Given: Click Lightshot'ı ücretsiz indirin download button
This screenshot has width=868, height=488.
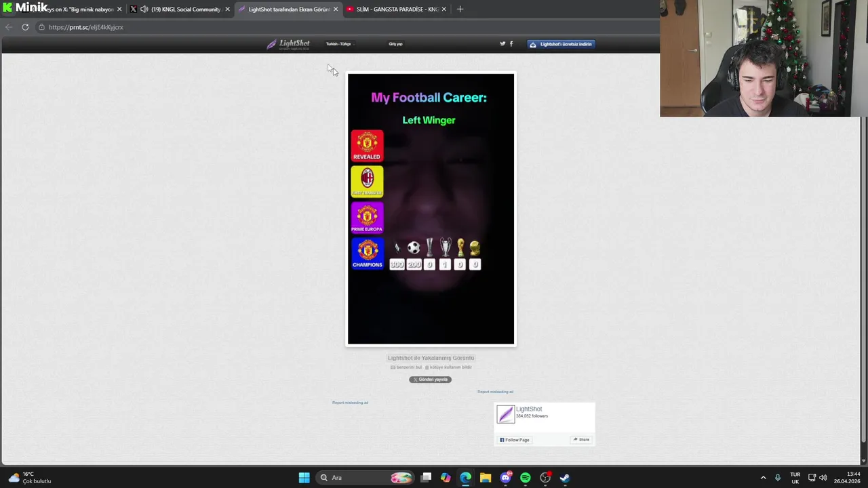Looking at the screenshot, I should tap(561, 44).
